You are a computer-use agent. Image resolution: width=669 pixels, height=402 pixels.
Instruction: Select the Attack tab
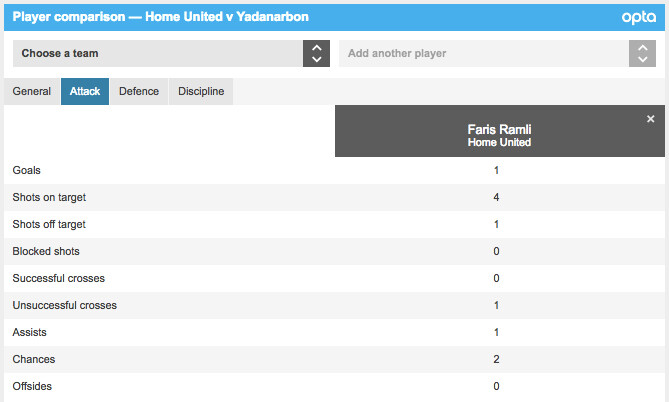85,91
